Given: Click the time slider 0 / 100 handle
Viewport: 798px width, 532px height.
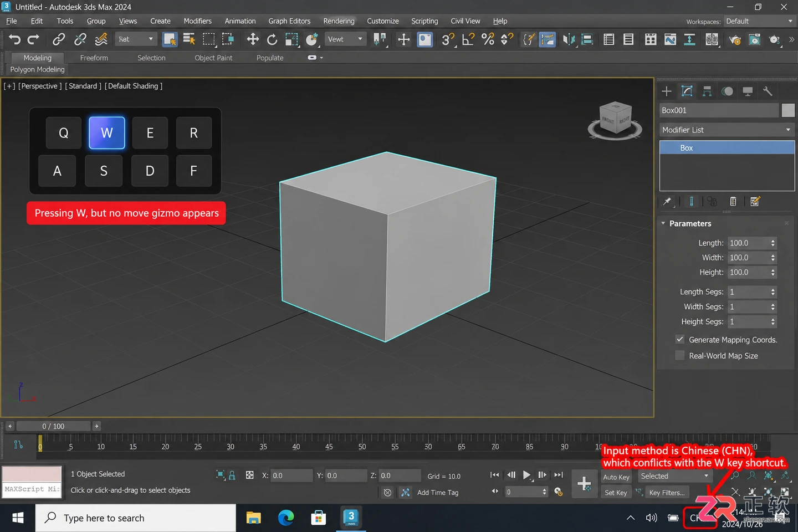Looking at the screenshot, I should 53,426.
